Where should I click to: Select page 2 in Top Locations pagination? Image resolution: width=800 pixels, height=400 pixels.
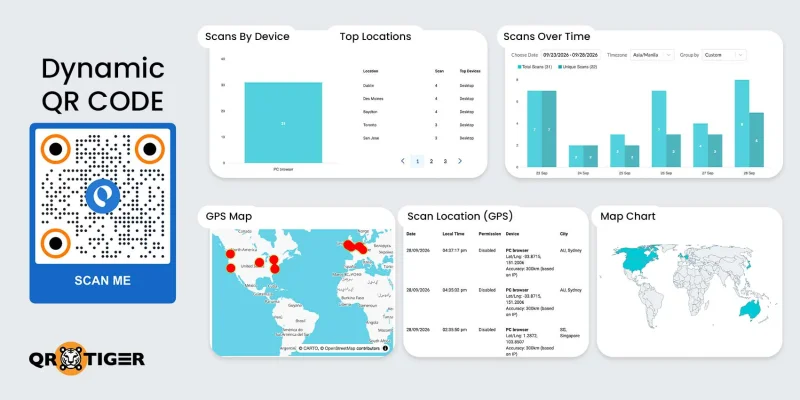pyautogui.click(x=431, y=161)
